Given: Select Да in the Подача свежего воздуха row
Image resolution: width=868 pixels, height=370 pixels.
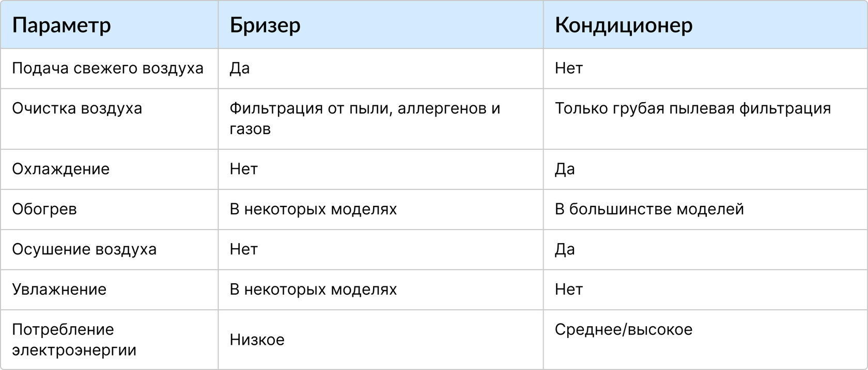Looking at the screenshot, I should click(x=240, y=69).
